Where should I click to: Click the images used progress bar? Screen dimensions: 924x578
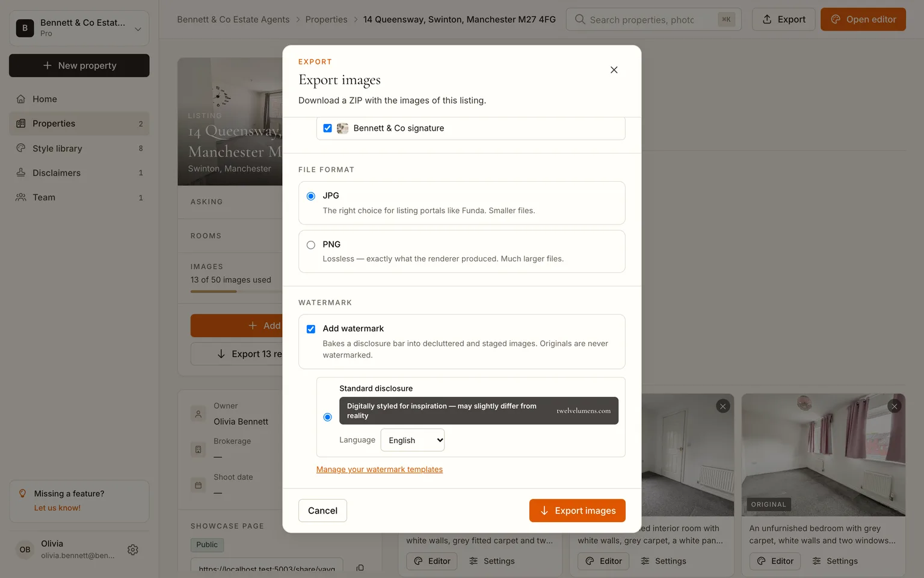click(236, 291)
